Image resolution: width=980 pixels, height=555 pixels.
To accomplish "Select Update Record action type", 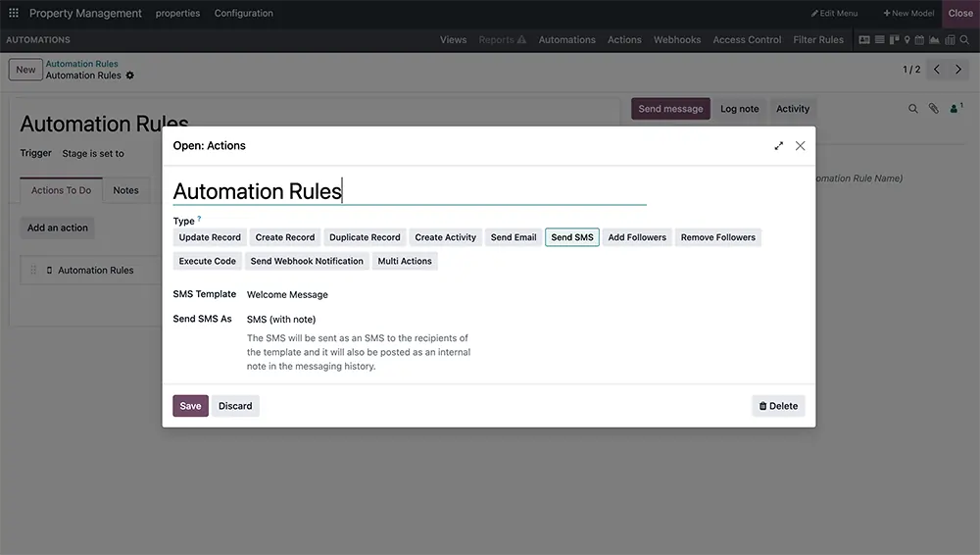I will click(x=210, y=237).
